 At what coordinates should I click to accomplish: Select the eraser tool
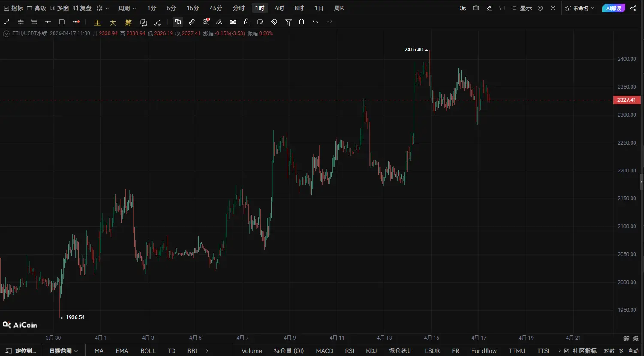[219, 22]
